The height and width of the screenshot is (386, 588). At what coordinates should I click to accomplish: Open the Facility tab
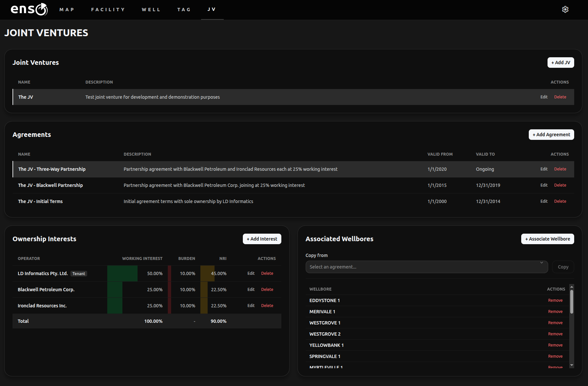tap(108, 10)
